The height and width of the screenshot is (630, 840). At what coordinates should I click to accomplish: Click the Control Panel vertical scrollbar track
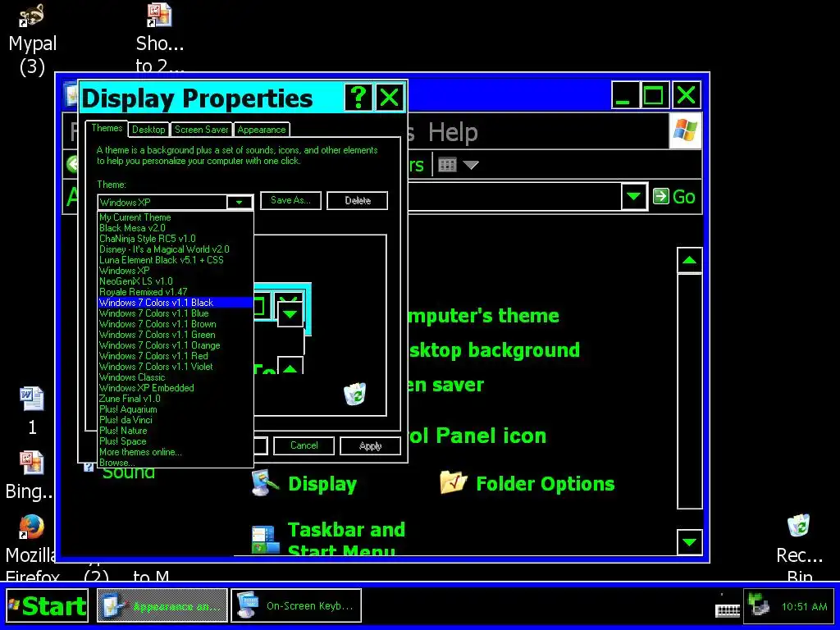click(689, 391)
